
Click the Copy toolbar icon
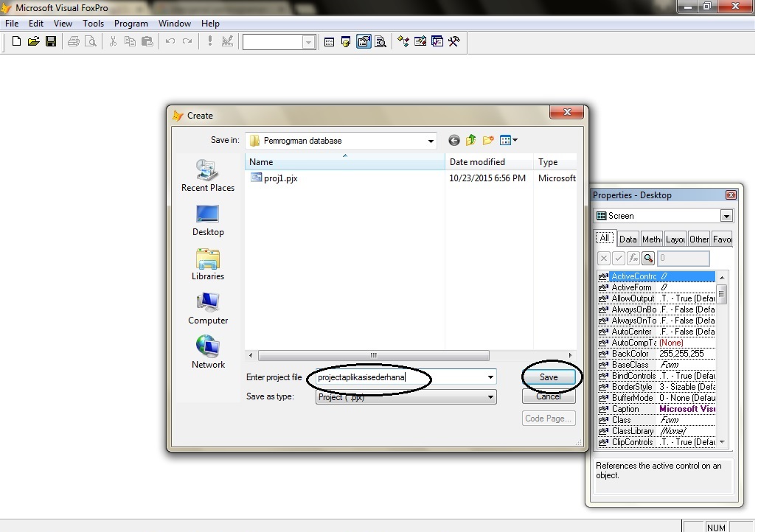click(x=130, y=42)
